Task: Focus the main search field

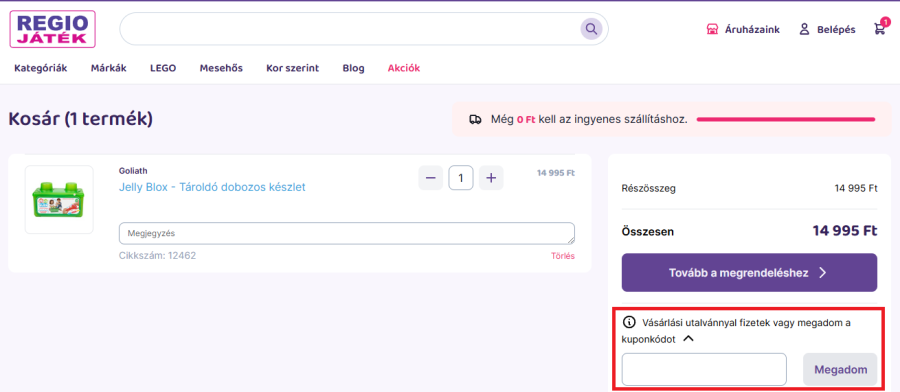Action: click(x=364, y=29)
